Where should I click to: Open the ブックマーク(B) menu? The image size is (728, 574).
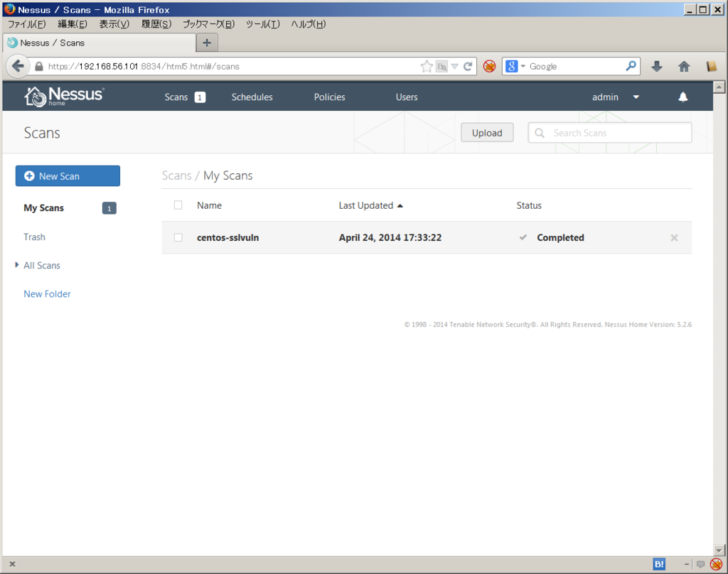click(x=208, y=24)
